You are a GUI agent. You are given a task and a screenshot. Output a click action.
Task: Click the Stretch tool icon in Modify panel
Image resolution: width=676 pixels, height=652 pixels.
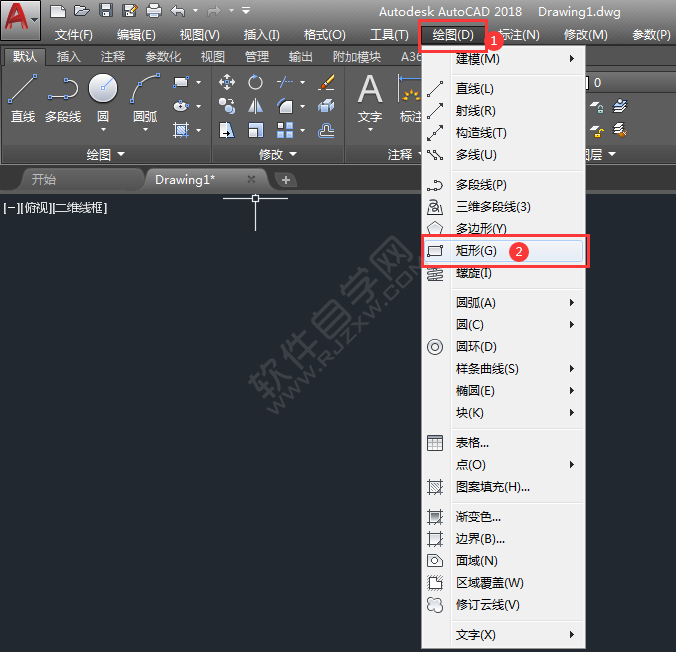tap(227, 130)
